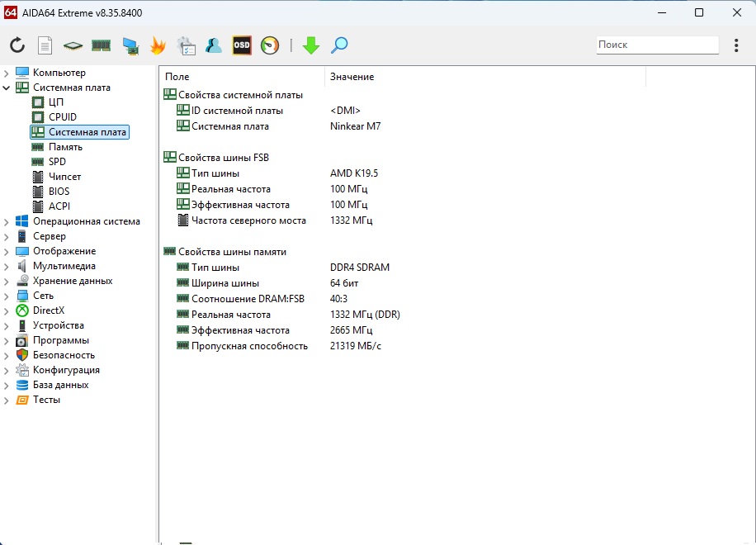Select the 2665 МГц value

coord(351,330)
